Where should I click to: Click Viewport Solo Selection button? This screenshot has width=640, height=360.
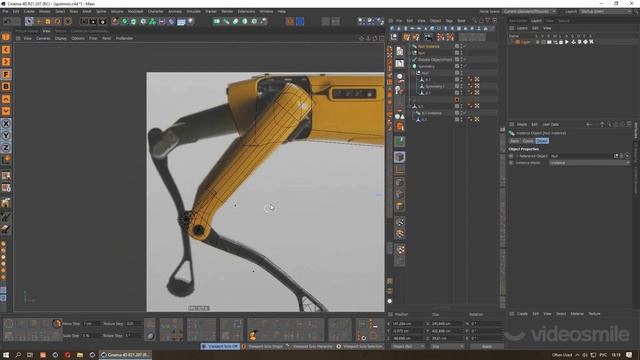pyautogui.click(x=359, y=346)
